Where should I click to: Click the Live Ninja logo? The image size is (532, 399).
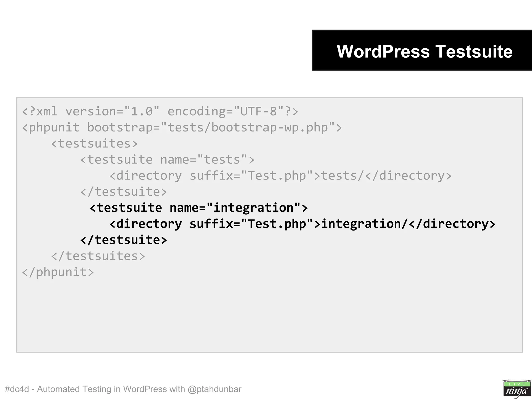pyautogui.click(x=516, y=389)
